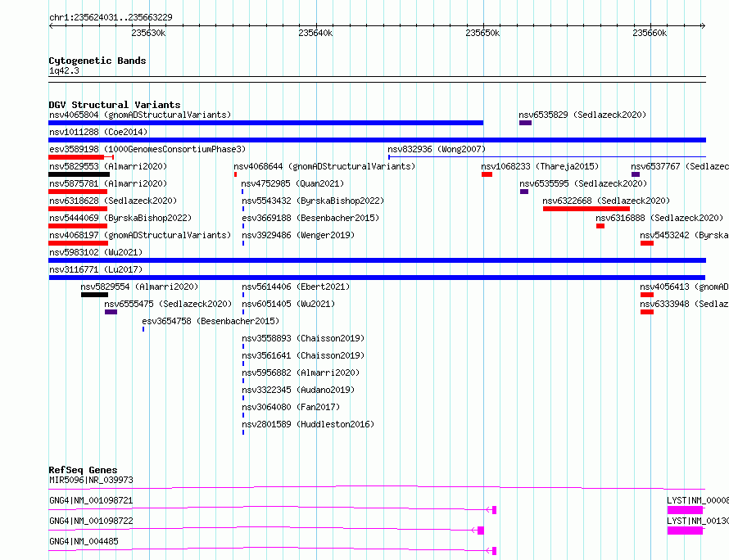Screen dimensions: 729x560
Task: Click the red bar of nsv6316888
Action: tap(600, 226)
